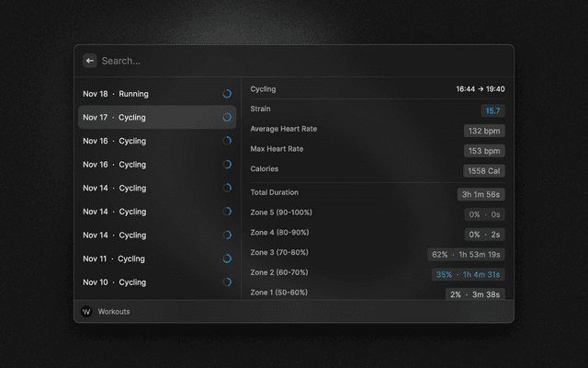This screenshot has height=368, width=588.
Task: Click the 16:44 → 19:40 time range
Action: point(480,89)
